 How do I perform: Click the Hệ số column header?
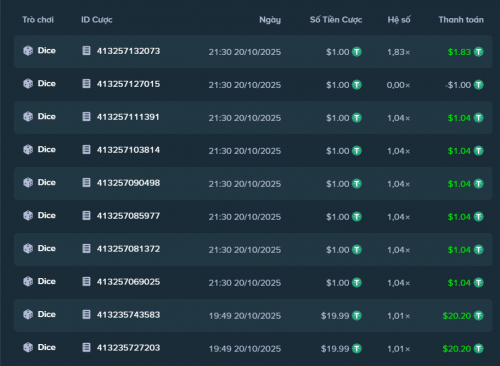pos(399,20)
